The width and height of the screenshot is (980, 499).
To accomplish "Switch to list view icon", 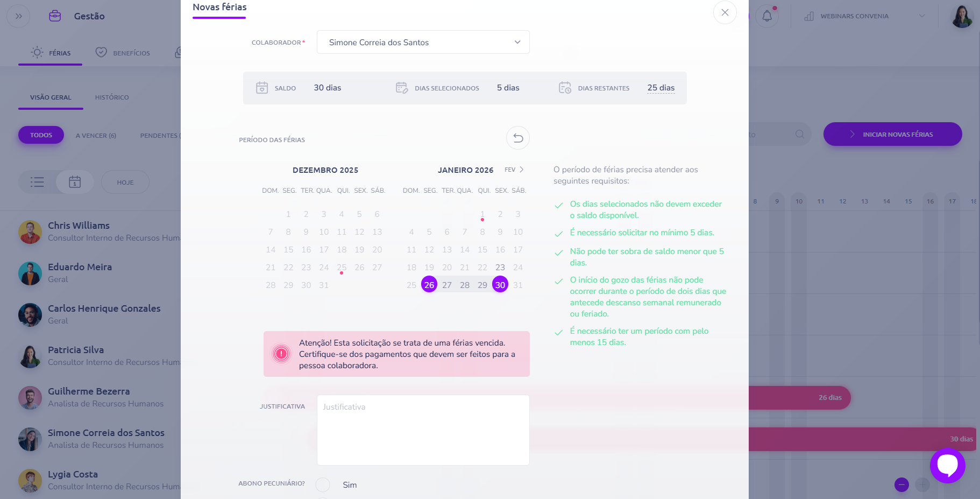I will coord(37,182).
